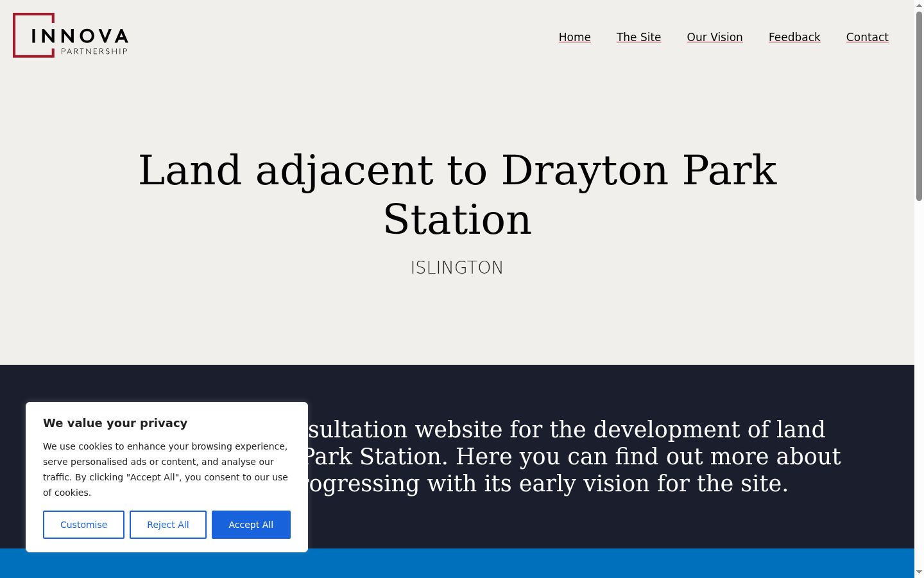
Task: Open the Contact page link
Action: click(x=867, y=37)
